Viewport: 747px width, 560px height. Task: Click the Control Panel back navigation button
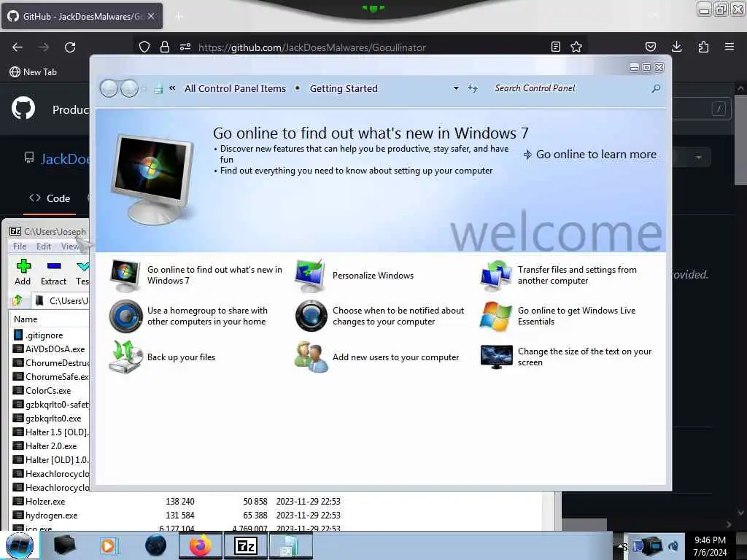(109, 88)
